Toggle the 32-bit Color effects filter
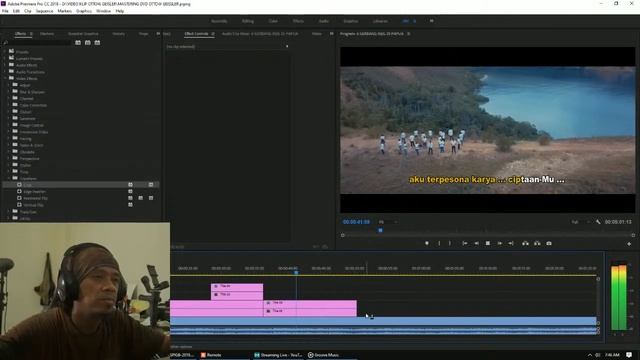 (x=87, y=42)
